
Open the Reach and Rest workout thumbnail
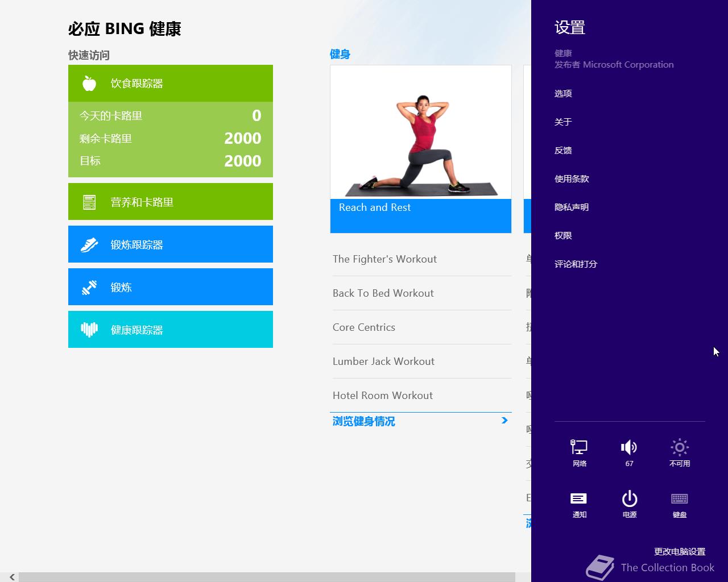pyautogui.click(x=421, y=132)
